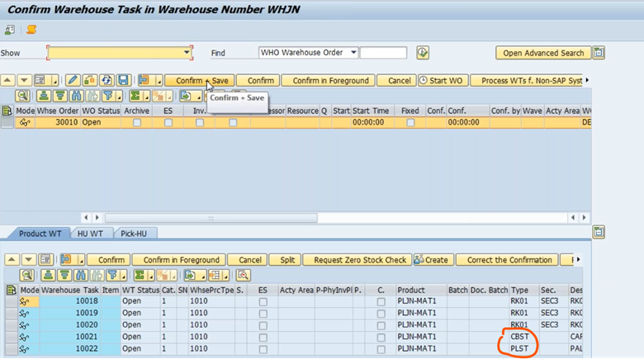The height and width of the screenshot is (359, 644).
Task: Click the pencil edit icon in upper toolbar
Action: 73,80
